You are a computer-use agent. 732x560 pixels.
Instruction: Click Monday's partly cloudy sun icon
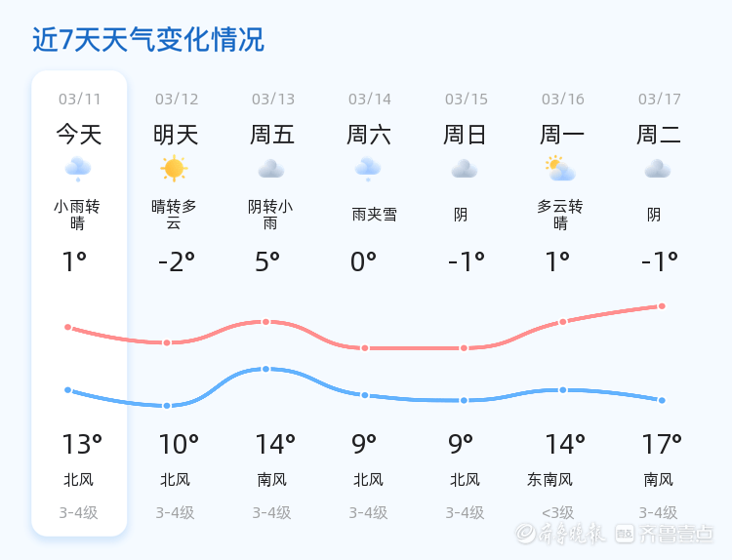tap(560, 169)
